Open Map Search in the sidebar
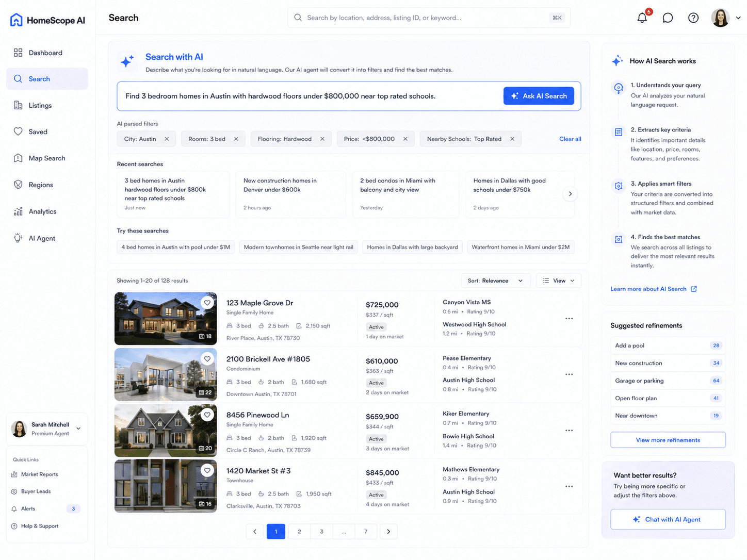Image resolution: width=747 pixels, height=560 pixels. pyautogui.click(x=47, y=158)
